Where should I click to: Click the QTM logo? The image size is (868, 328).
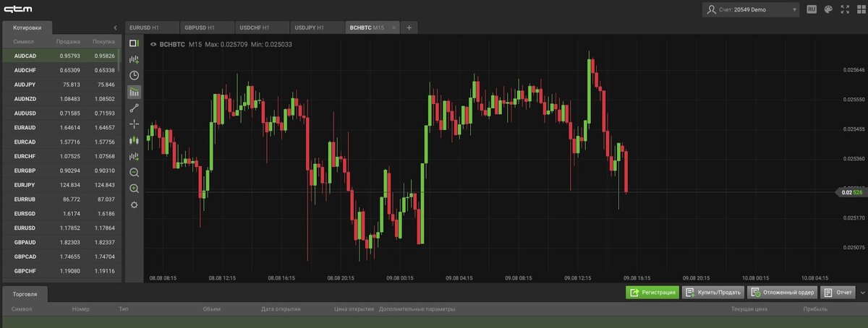click(x=17, y=9)
